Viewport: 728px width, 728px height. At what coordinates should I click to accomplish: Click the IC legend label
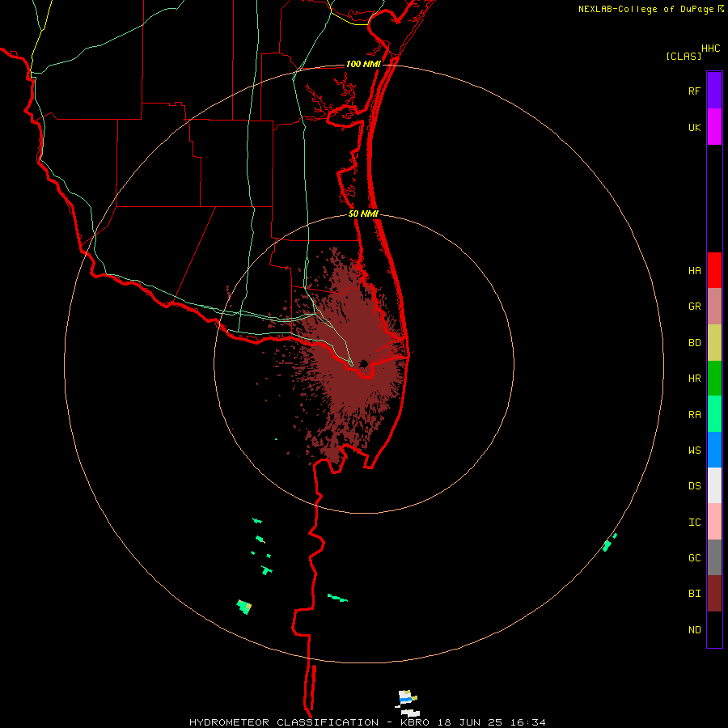(694, 523)
